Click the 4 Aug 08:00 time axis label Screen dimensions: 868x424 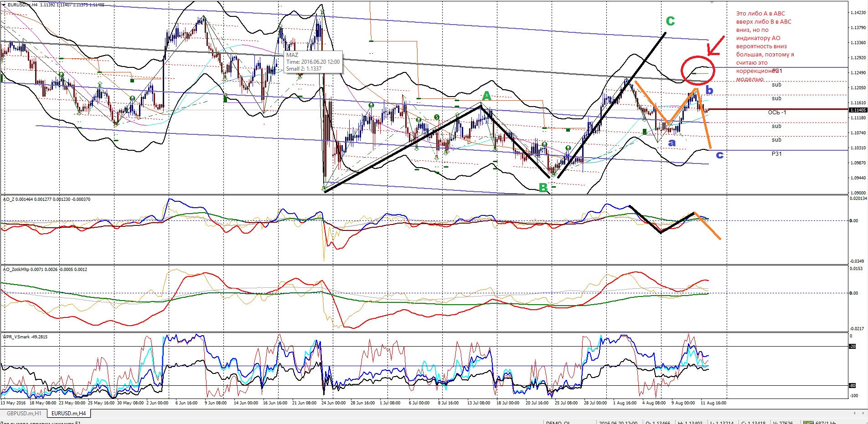pos(653,403)
